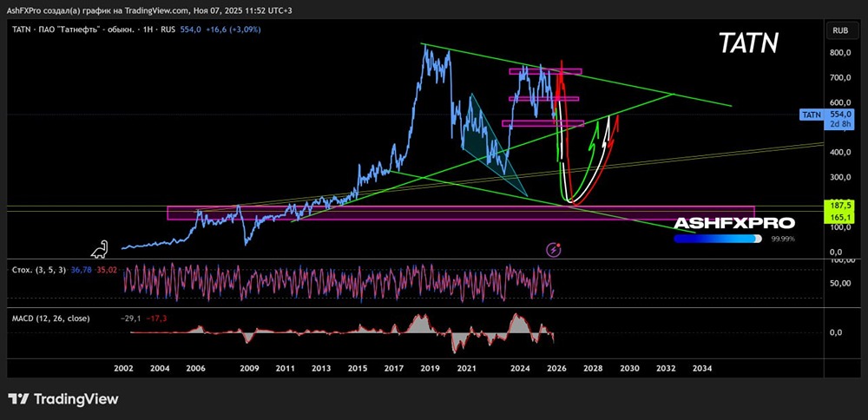Click the RUB currency button

coord(841,31)
